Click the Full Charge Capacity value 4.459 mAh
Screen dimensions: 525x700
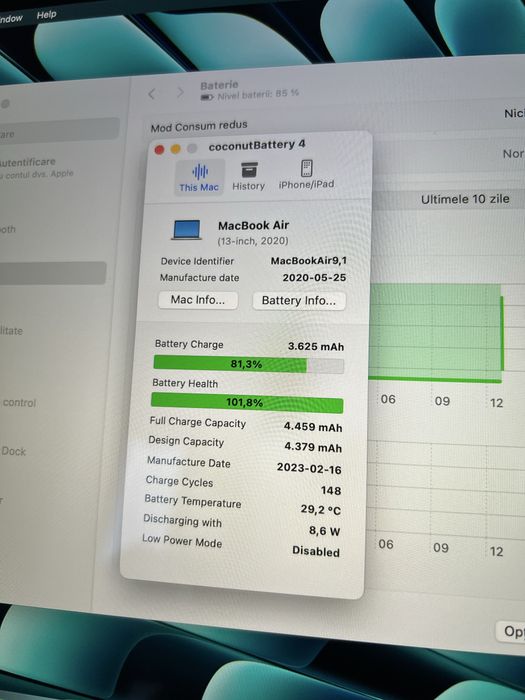[313, 427]
